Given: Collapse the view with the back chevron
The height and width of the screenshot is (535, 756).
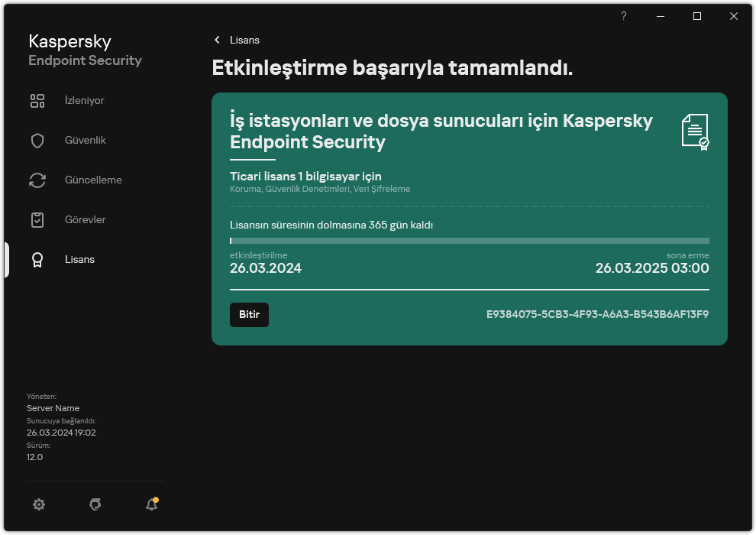Looking at the screenshot, I should pos(217,40).
